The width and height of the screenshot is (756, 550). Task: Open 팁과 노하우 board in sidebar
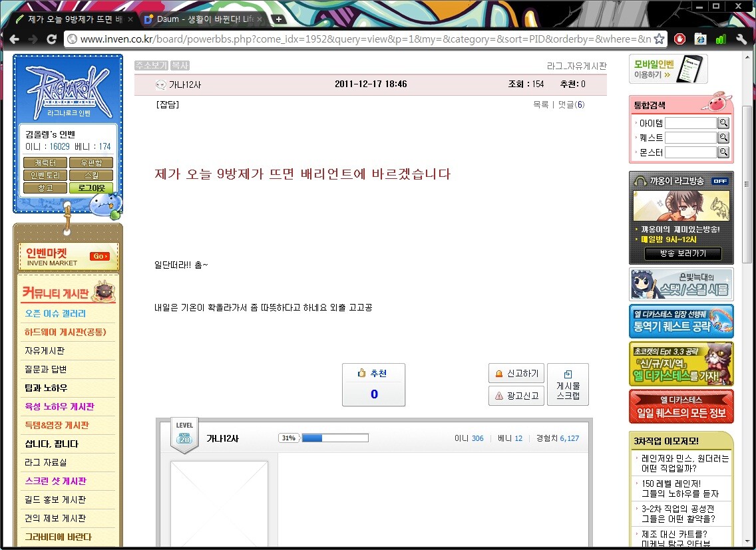click(x=46, y=388)
